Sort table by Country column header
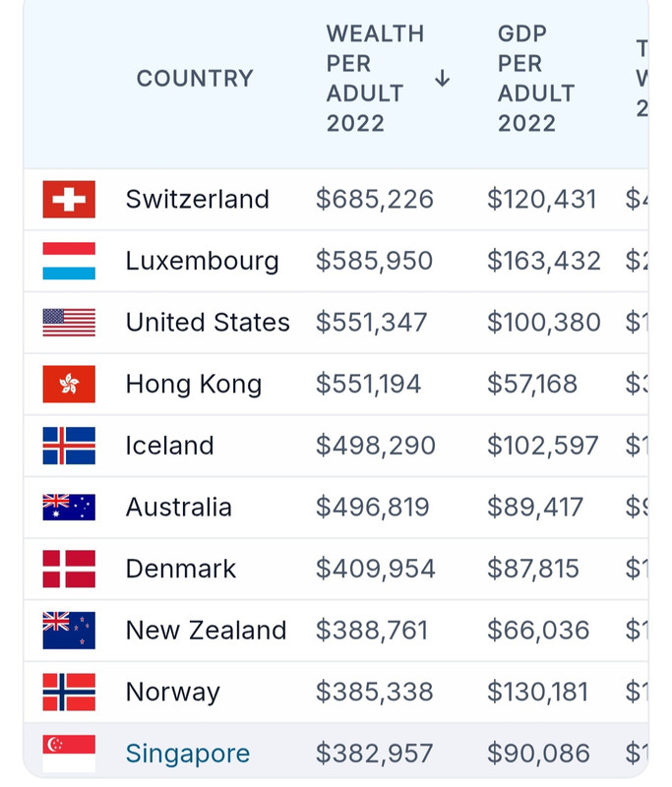 coord(195,79)
